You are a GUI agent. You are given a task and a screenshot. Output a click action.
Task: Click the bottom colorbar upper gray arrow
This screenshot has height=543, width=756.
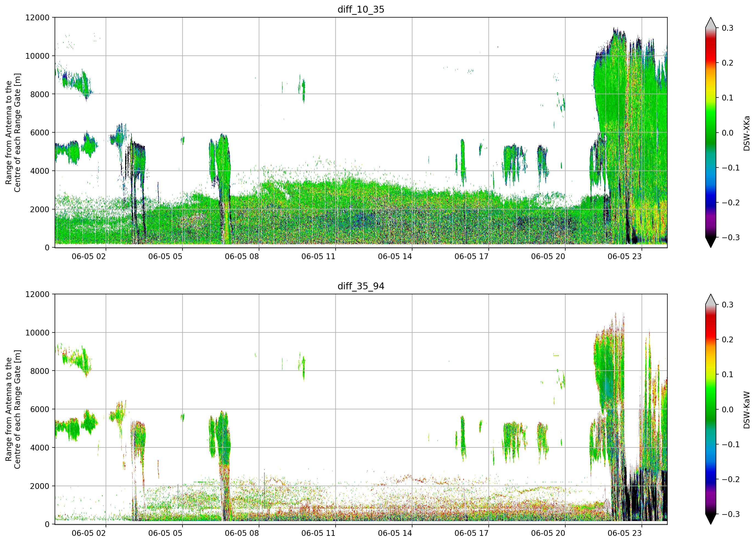tap(711, 299)
